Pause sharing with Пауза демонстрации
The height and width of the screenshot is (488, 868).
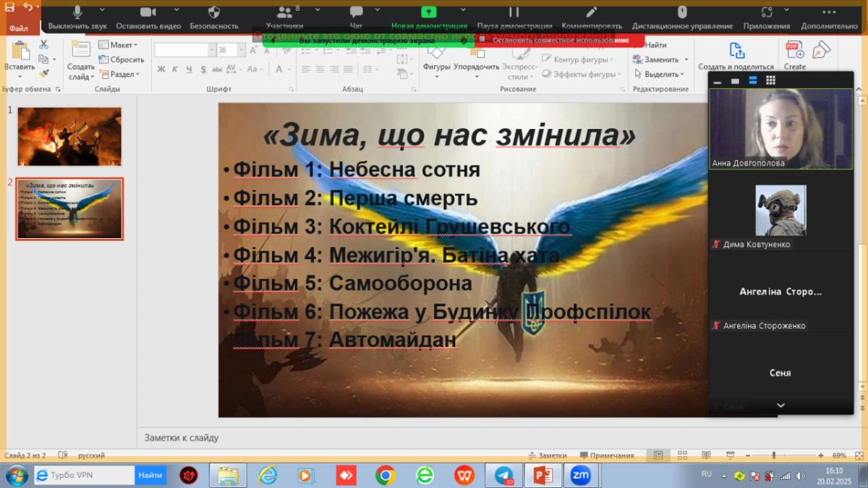[514, 17]
